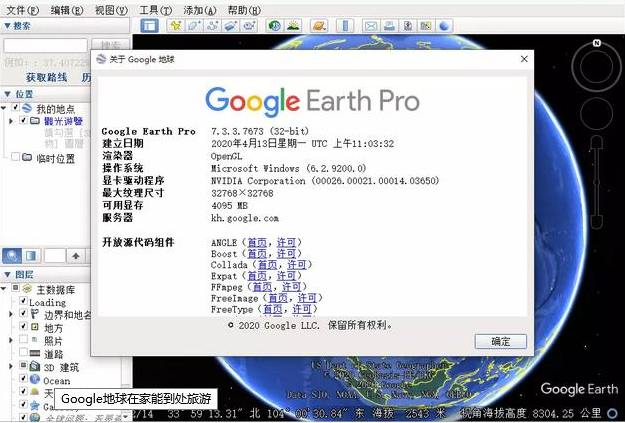Expand the 照片 tree arrow
Viewport: 625px width, 423px height.
(11, 340)
